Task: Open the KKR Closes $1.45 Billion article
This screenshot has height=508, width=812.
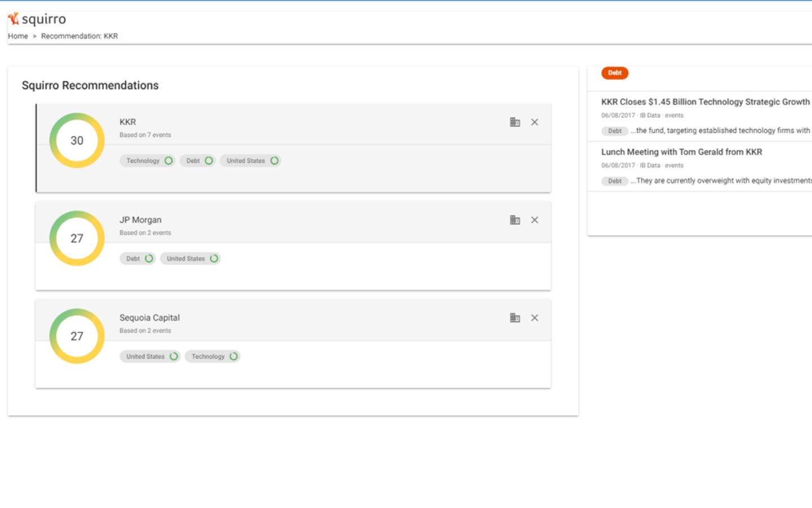Action: [705, 102]
